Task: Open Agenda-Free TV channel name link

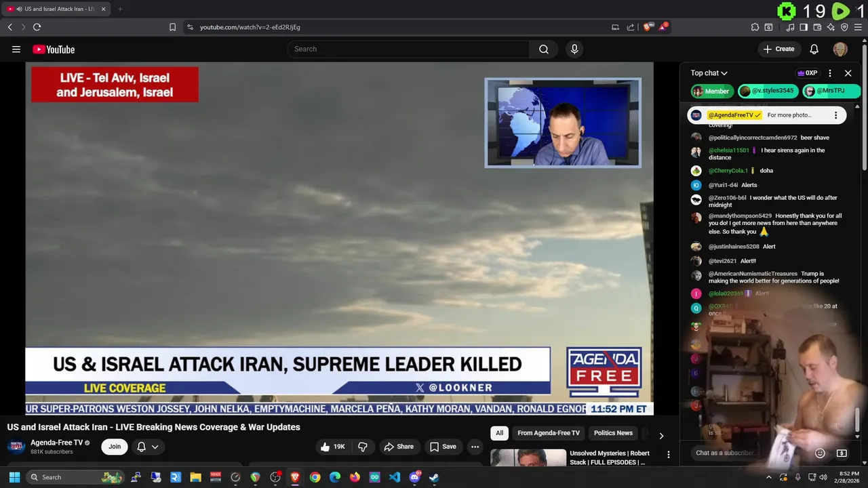Action: (x=56, y=443)
